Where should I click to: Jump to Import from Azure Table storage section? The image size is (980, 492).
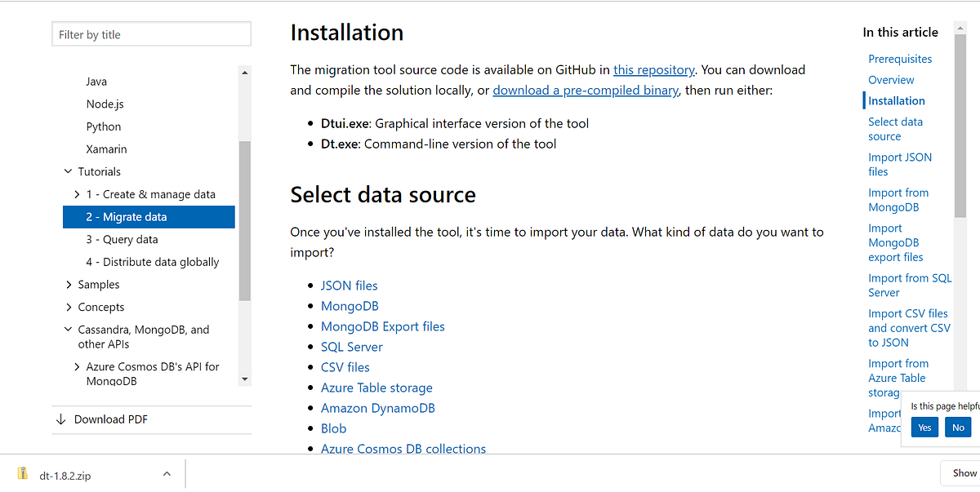point(898,378)
